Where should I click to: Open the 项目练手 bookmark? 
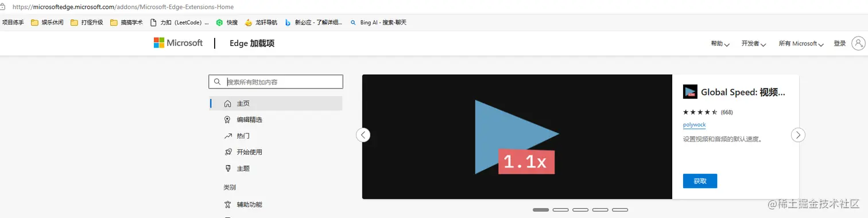(13, 22)
